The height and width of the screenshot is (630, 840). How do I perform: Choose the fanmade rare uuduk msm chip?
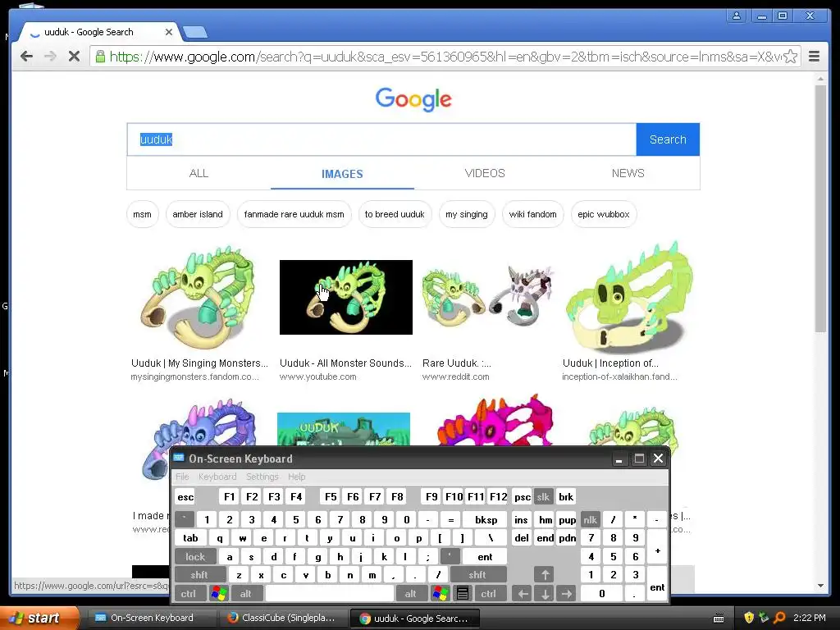click(x=294, y=214)
